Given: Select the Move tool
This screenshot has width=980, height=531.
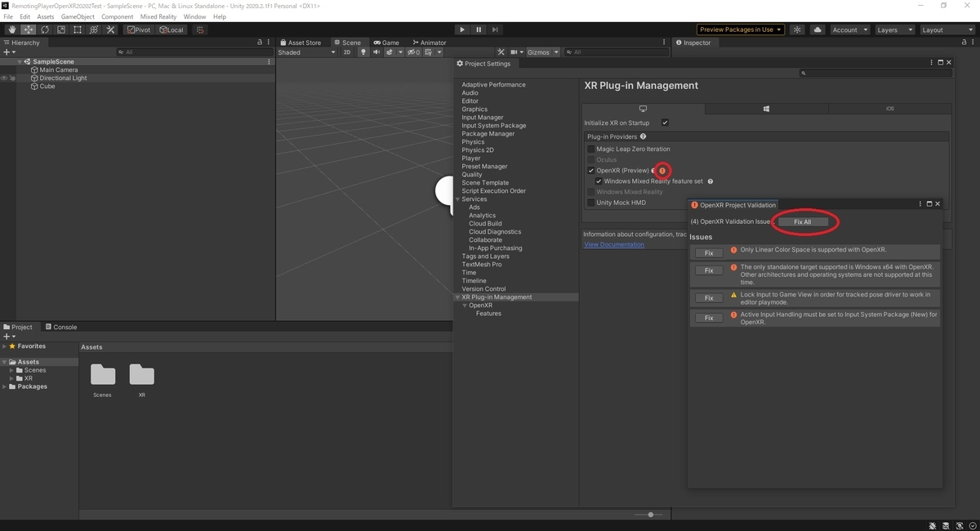Looking at the screenshot, I should pos(28,29).
